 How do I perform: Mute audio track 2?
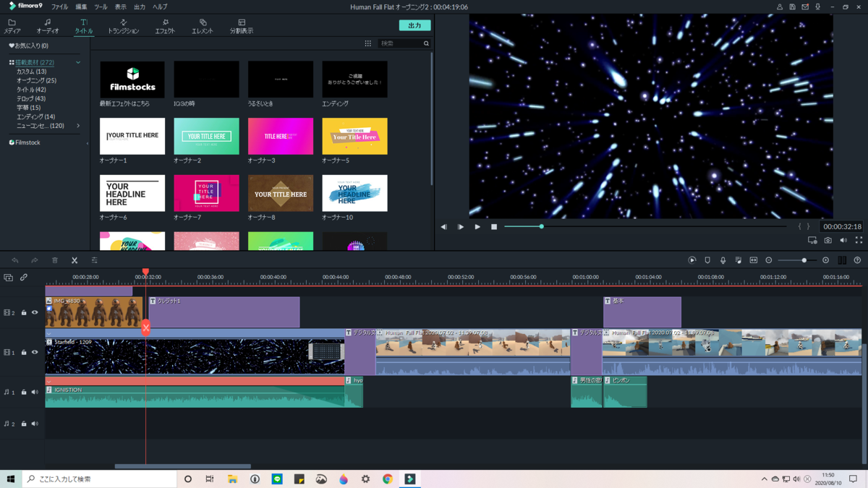pos(35,424)
